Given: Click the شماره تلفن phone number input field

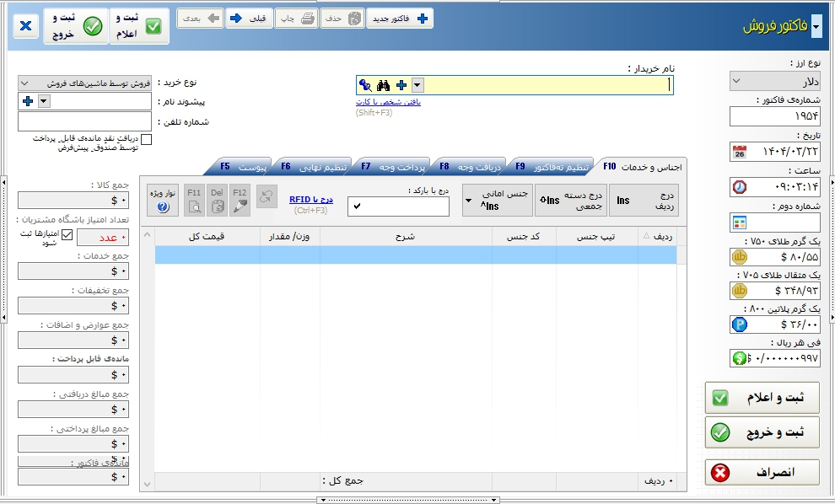Looking at the screenshot, I should pyautogui.click(x=73, y=121).
